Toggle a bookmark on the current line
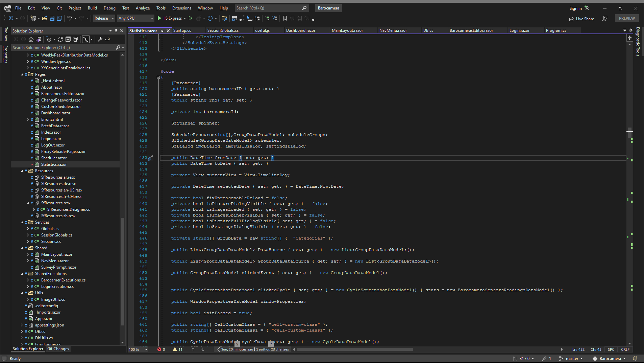Screen dimensions: 644x363 pyautogui.click(x=285, y=18)
